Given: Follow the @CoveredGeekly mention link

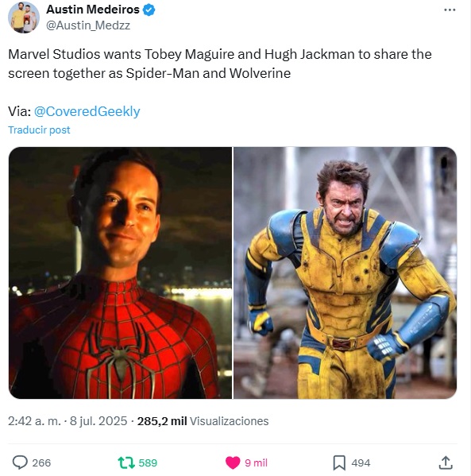Looking at the screenshot, I should click(x=87, y=111).
